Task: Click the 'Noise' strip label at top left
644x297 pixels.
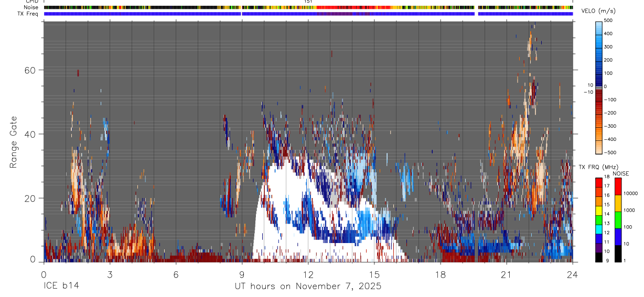Action: tap(31, 7)
